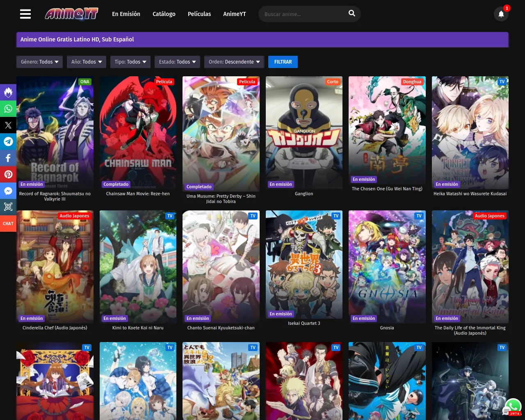Open the hamburger menu icon

click(x=25, y=14)
